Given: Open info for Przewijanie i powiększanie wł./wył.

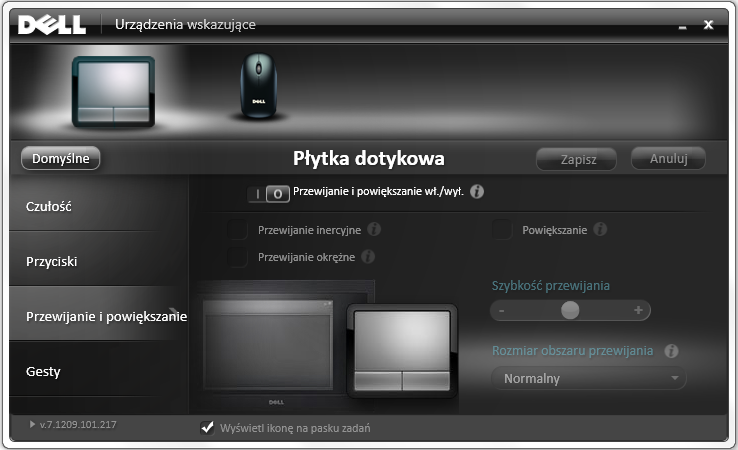Looking at the screenshot, I should pyautogui.click(x=477, y=192).
